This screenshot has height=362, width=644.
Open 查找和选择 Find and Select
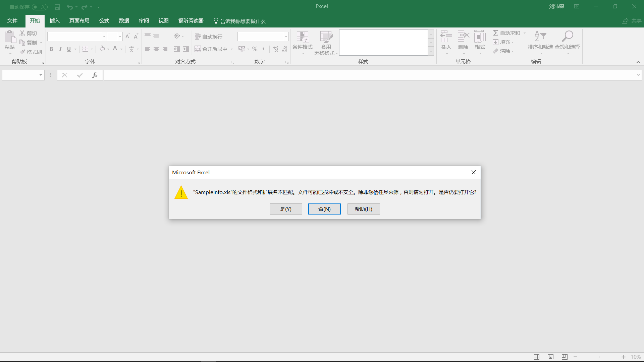567,42
